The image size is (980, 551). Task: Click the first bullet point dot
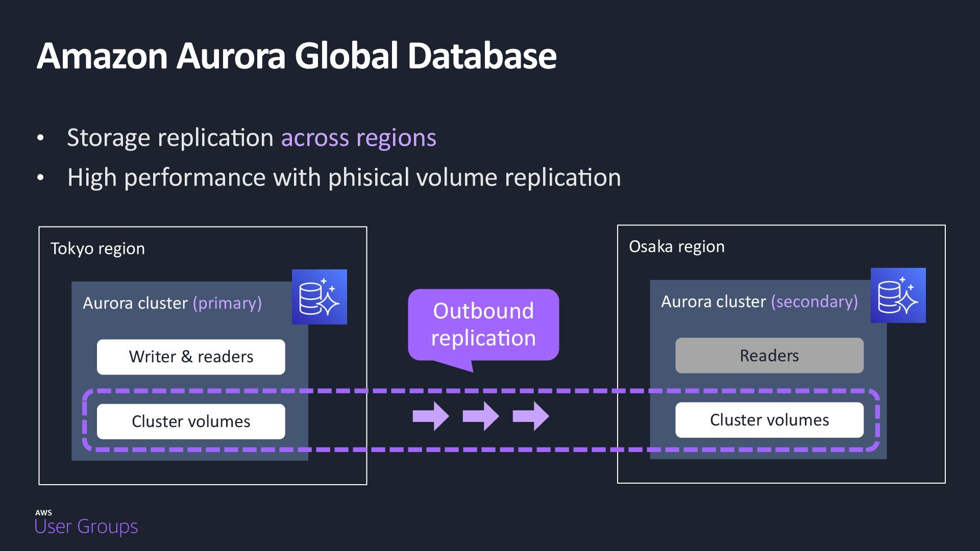pyautogui.click(x=40, y=138)
